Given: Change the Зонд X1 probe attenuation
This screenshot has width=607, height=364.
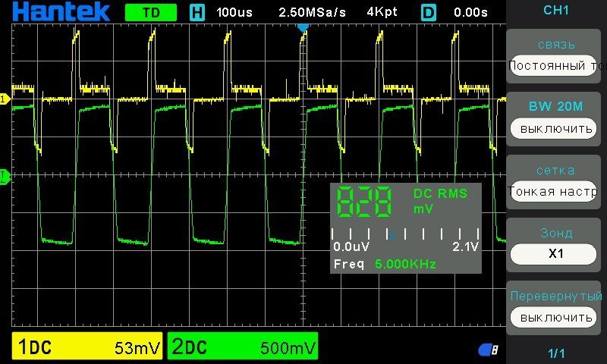Looking at the screenshot, I should [556, 254].
